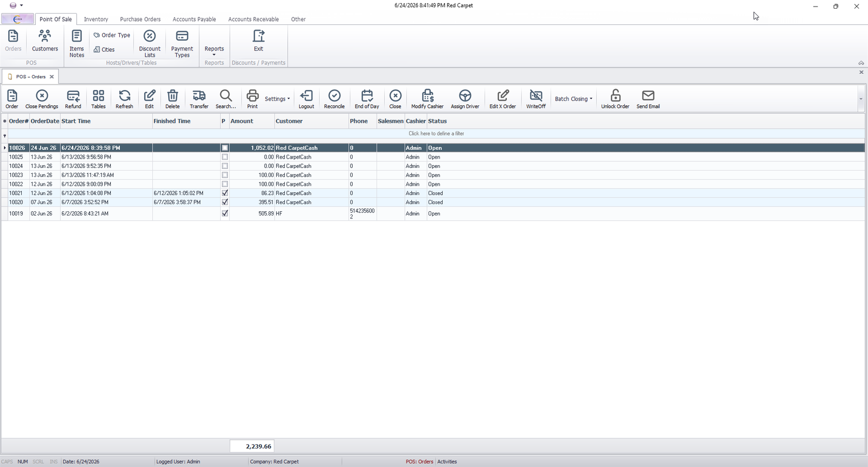
Task: Sort by the Customer column header
Action: pyautogui.click(x=311, y=121)
